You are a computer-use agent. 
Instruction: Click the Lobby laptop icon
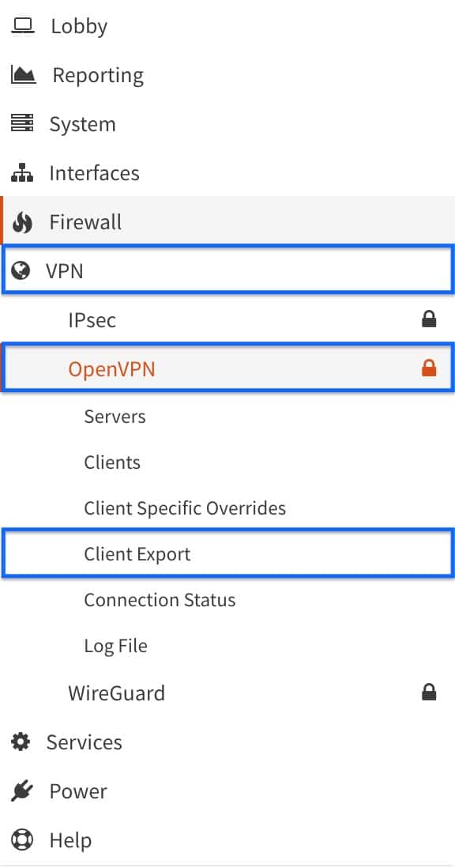click(23, 25)
